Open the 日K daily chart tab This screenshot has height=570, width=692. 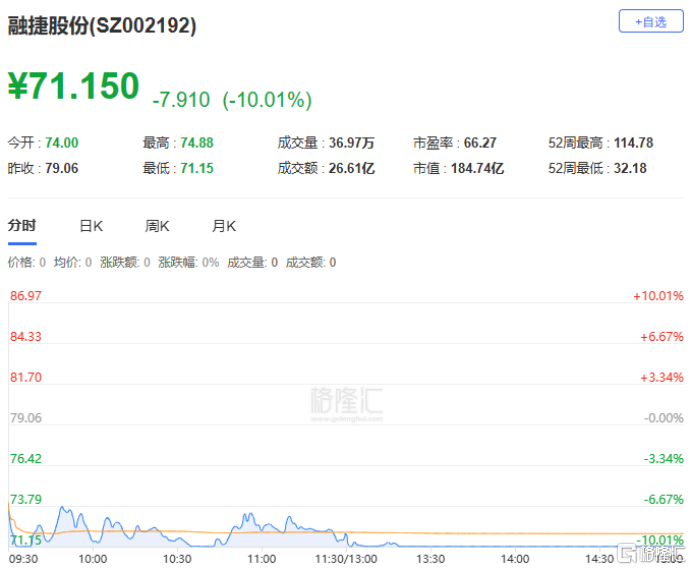point(91,226)
